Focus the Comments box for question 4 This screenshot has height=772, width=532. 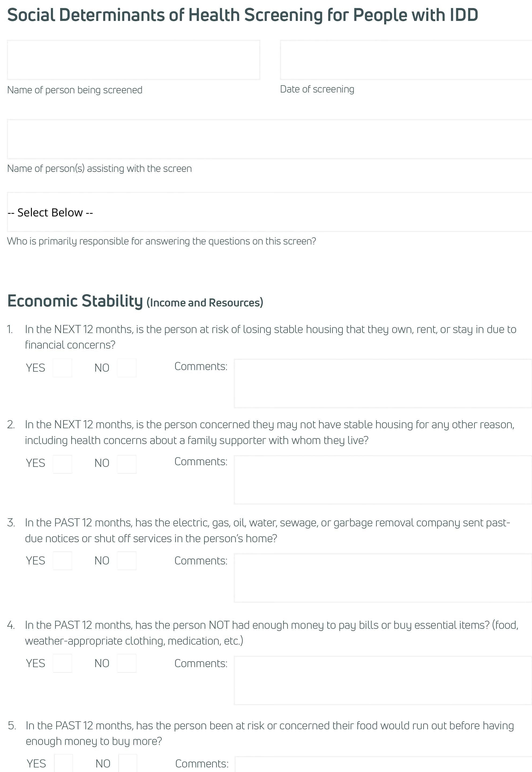click(x=383, y=680)
